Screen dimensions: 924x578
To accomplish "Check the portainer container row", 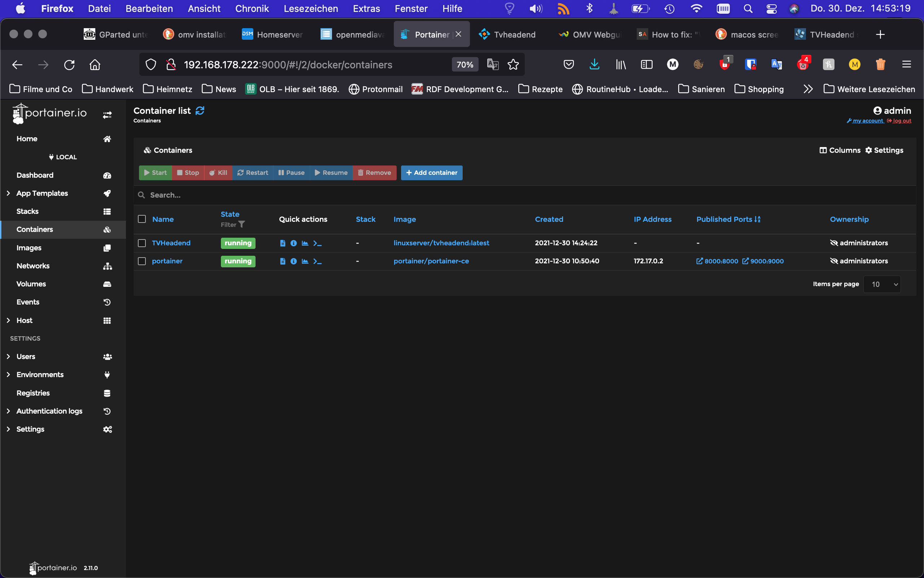I will (x=141, y=261).
